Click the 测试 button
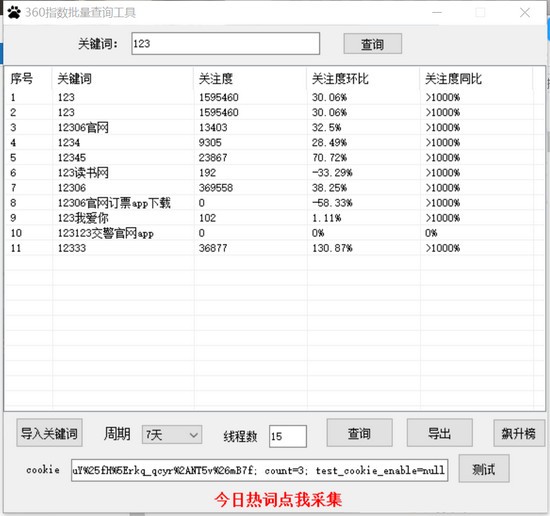This screenshot has width=550, height=516. coord(484,469)
